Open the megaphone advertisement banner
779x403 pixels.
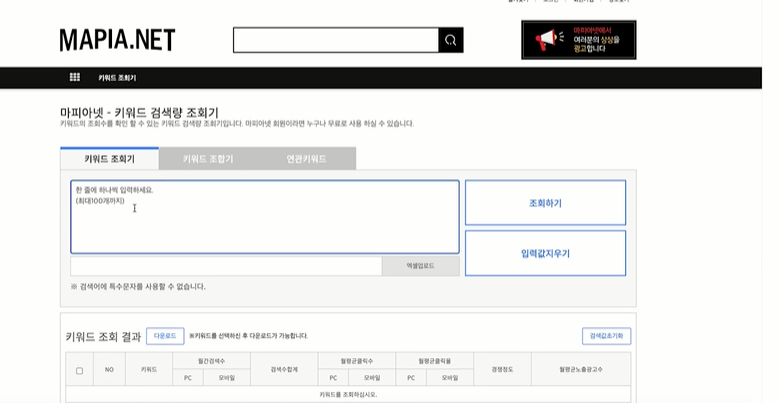pos(578,40)
